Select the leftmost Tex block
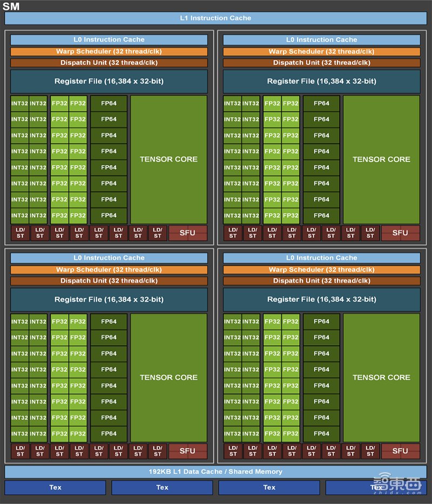This screenshot has height=504, width=432. coord(56,487)
